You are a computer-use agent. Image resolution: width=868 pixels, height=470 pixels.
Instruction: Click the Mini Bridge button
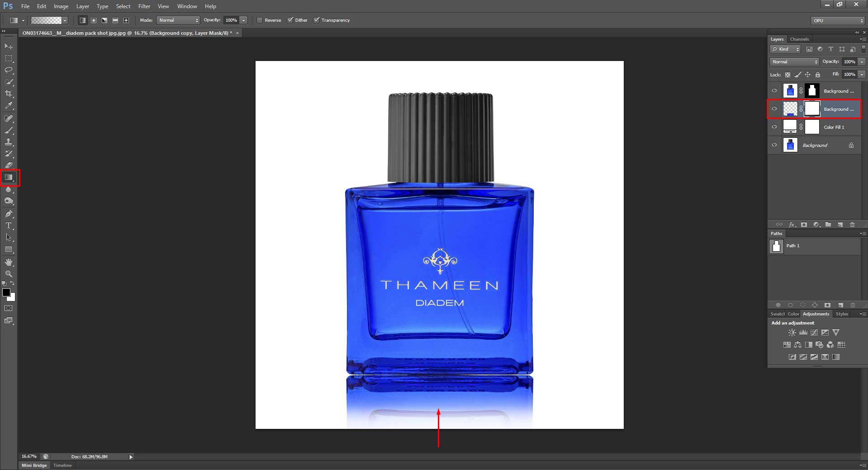click(x=33, y=465)
